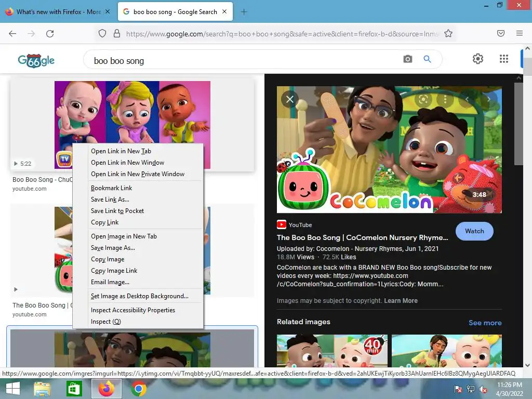Click Google Lens icon on preview image
The height and width of the screenshot is (399, 532).
(423, 99)
